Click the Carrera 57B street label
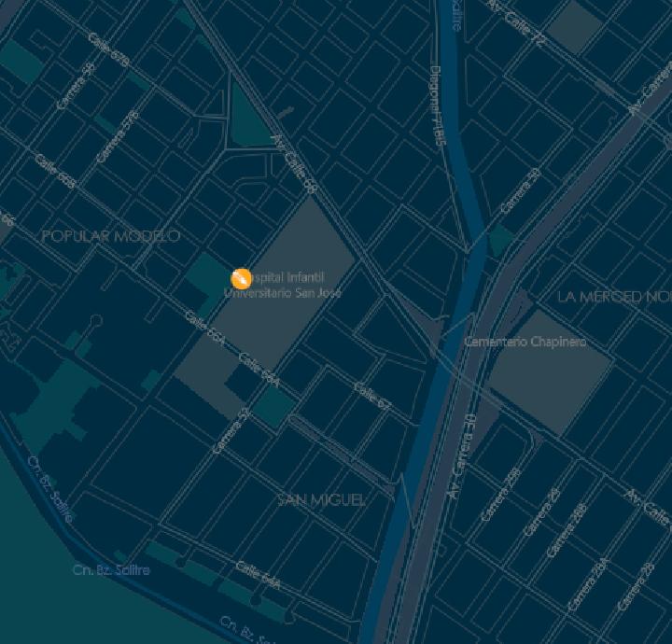The image size is (672, 644). 118,136
